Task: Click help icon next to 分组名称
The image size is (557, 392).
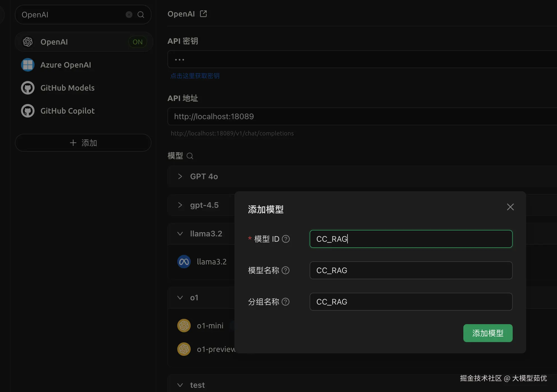Action: [x=286, y=302]
